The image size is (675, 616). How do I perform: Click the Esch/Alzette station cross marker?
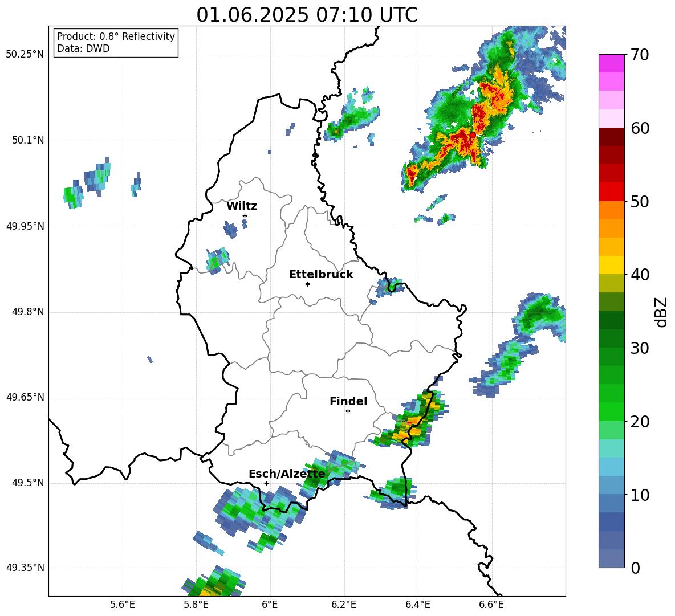click(x=266, y=483)
